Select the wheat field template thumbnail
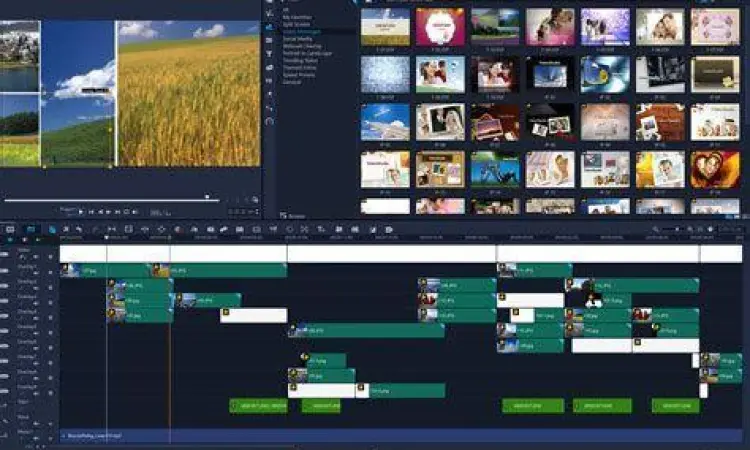 click(x=385, y=27)
